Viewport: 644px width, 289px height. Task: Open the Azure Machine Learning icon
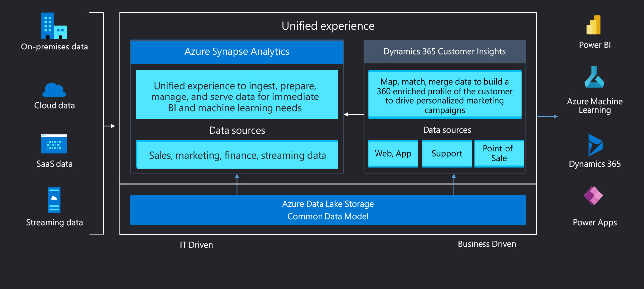(594, 77)
